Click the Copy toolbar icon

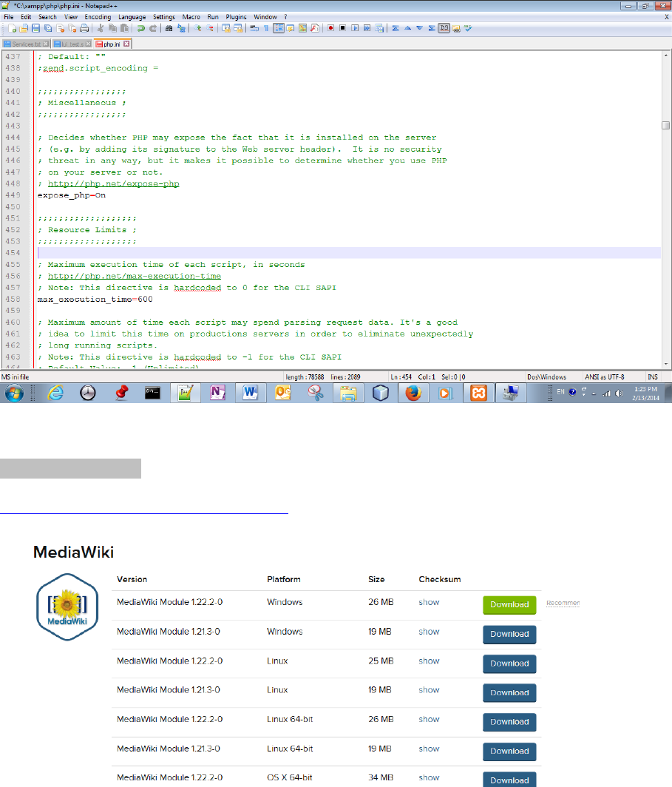tap(113, 28)
